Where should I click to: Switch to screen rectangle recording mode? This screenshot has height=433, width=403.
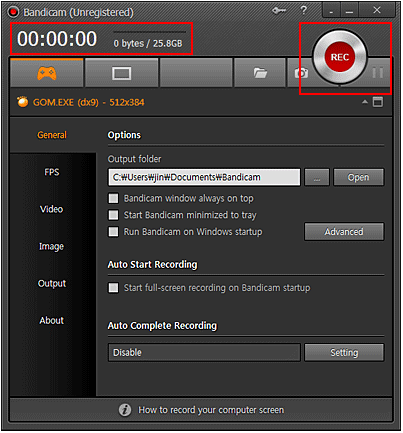(122, 73)
